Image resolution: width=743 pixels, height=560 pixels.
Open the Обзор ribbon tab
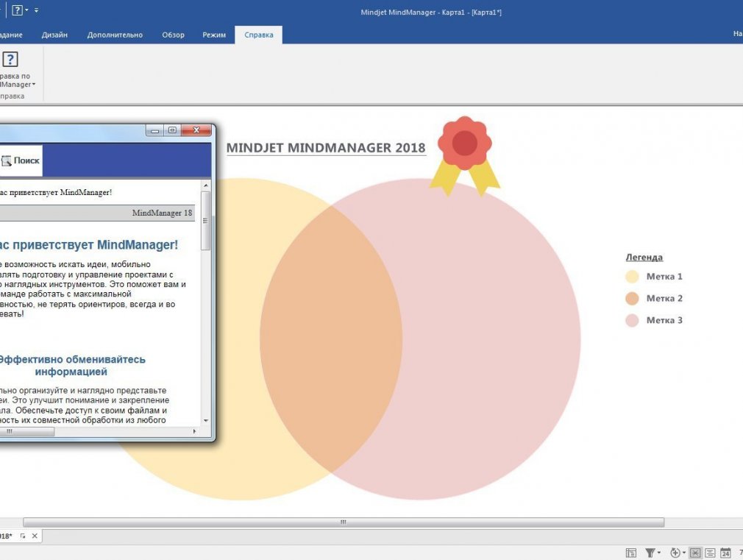[173, 35]
